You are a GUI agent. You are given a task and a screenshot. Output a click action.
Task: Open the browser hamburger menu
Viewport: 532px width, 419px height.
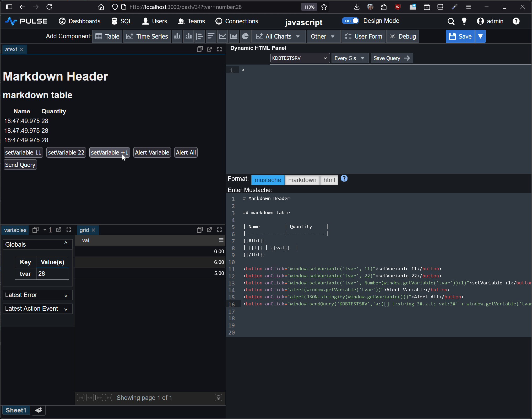[469, 7]
